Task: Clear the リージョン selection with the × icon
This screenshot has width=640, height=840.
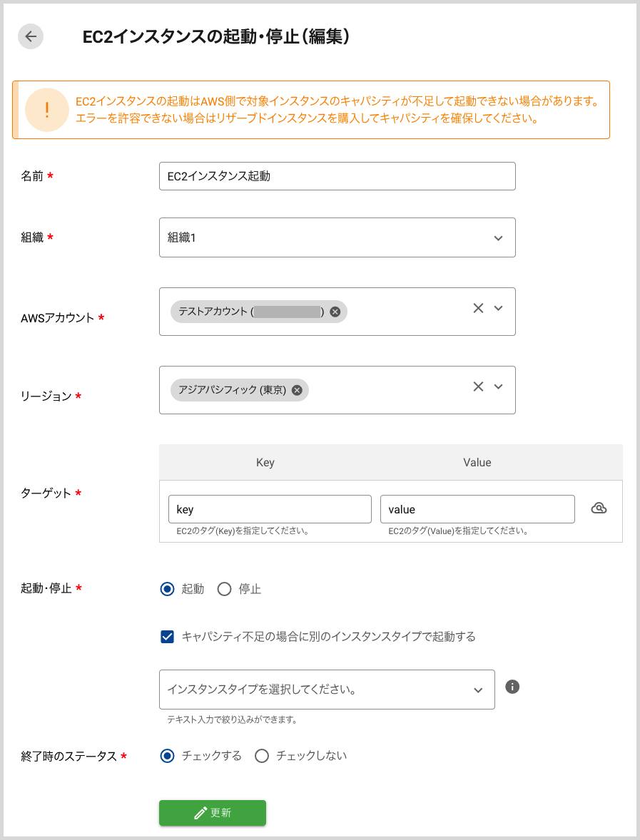Action: [x=478, y=386]
